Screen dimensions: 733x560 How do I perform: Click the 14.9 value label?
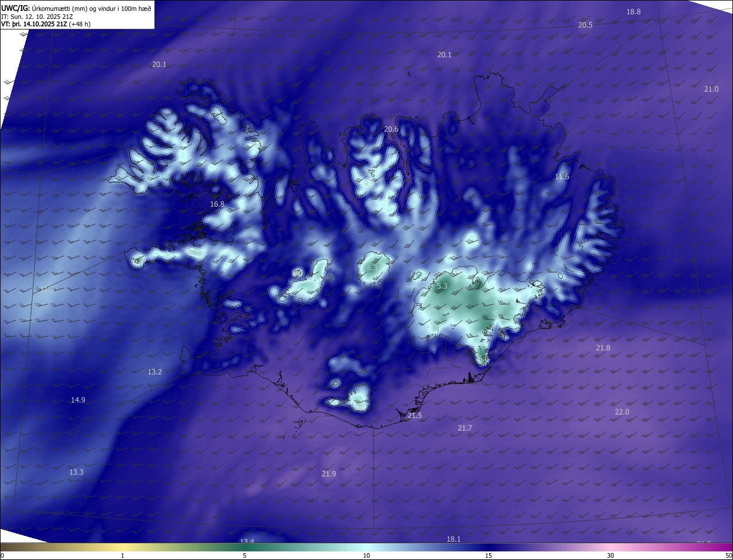(78, 400)
